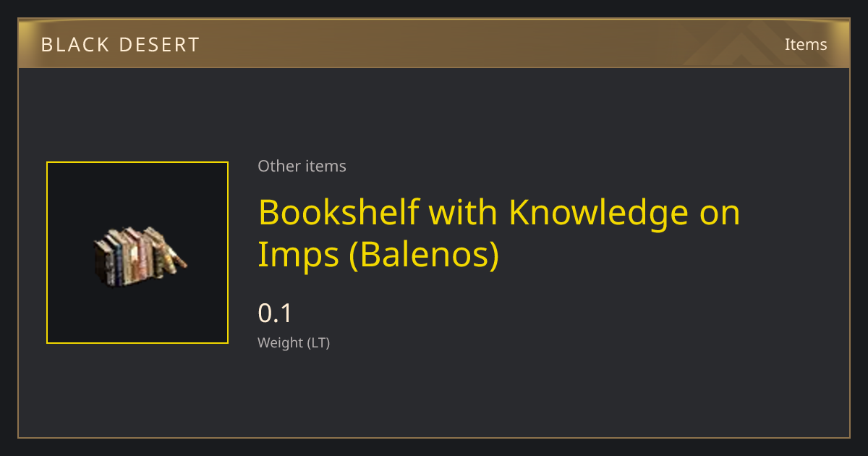Click the word Imps in the title

(299, 256)
